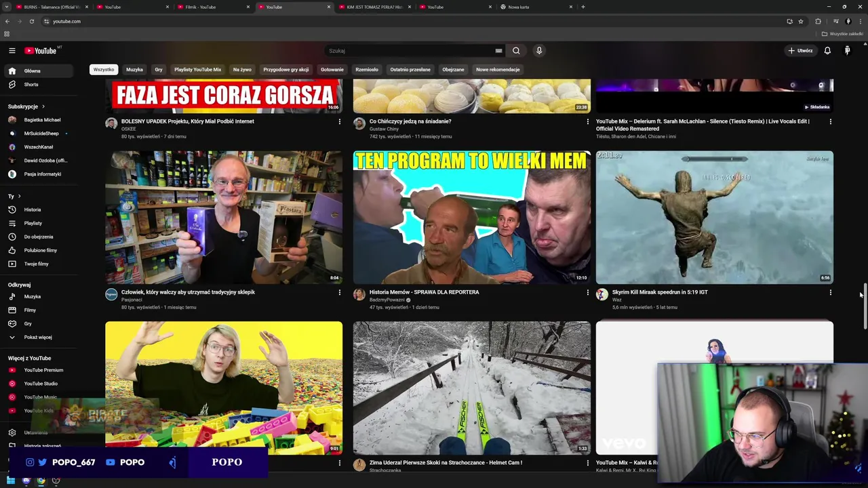This screenshot has height=488, width=868.
Task: Select the Gry filter chip
Action: coord(158,69)
